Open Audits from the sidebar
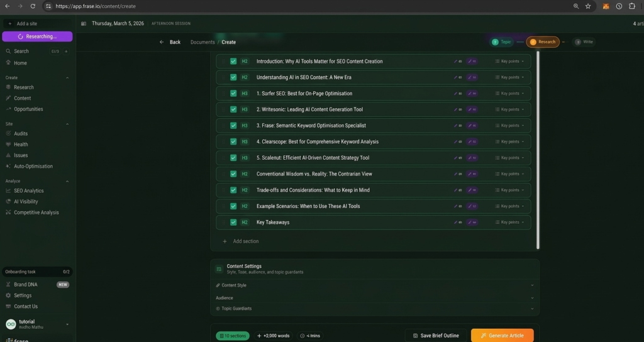644x342 pixels. (21, 133)
